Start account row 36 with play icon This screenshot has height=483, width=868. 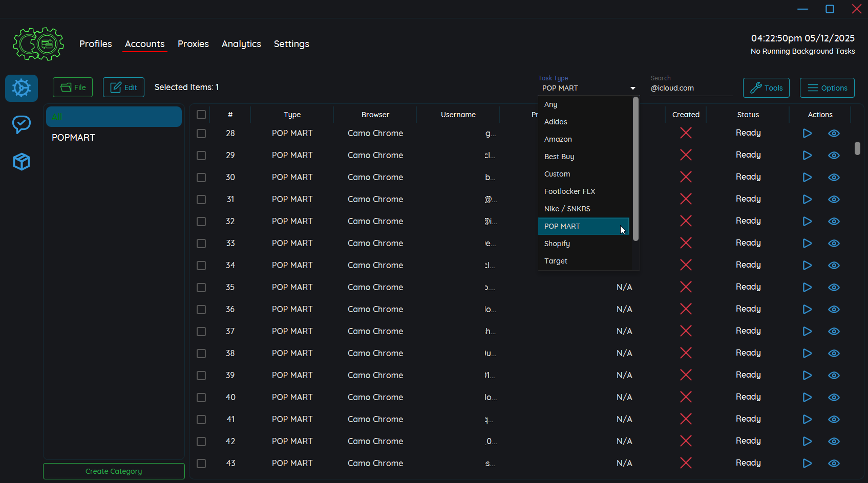tap(807, 309)
